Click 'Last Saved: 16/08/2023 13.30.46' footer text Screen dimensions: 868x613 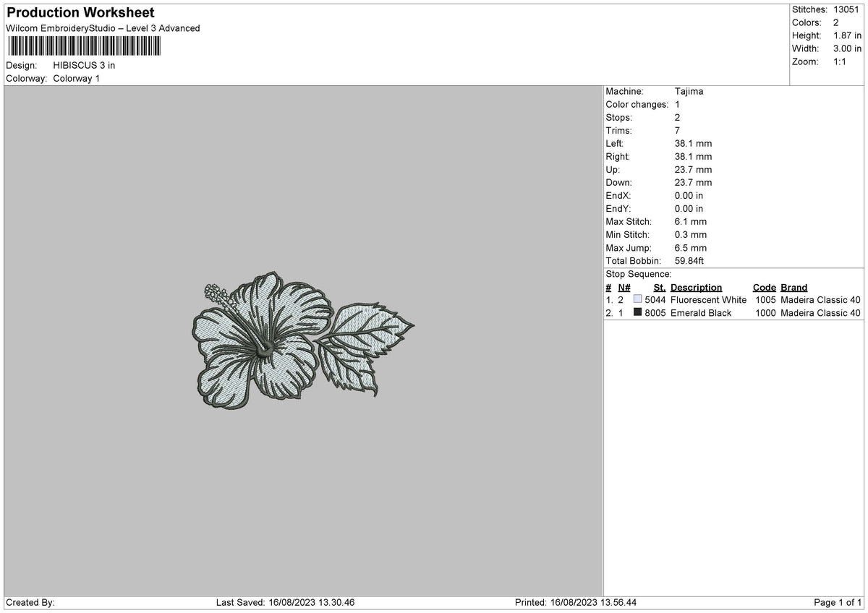tap(285, 602)
